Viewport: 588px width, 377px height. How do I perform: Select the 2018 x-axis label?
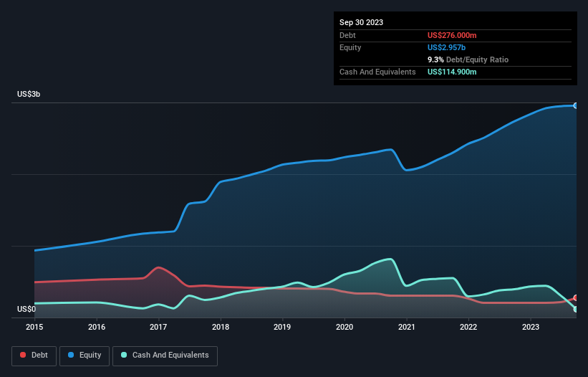click(x=221, y=327)
